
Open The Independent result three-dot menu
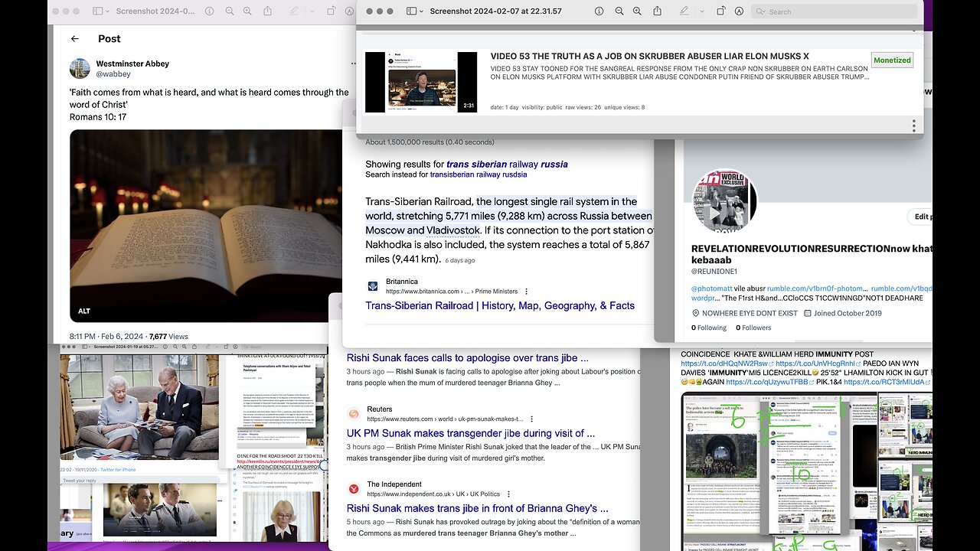pyautogui.click(x=508, y=494)
